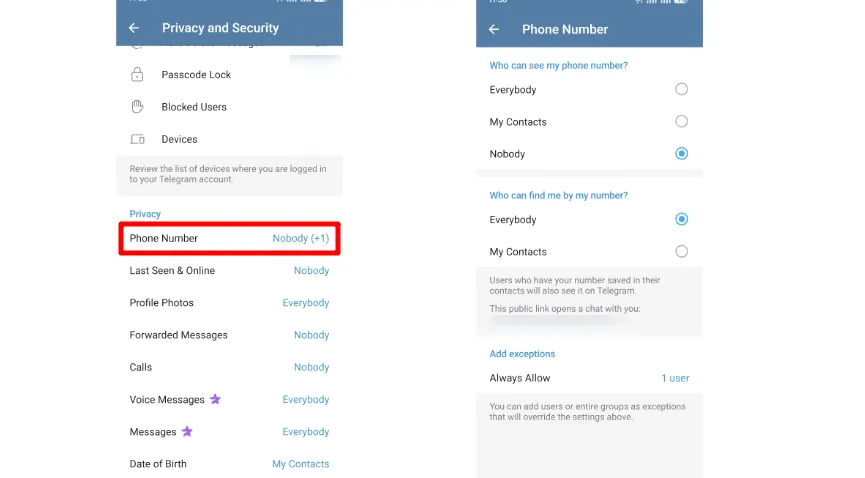The height and width of the screenshot is (478, 865).
Task: Open Profile Photos privacy setting
Action: (x=229, y=302)
